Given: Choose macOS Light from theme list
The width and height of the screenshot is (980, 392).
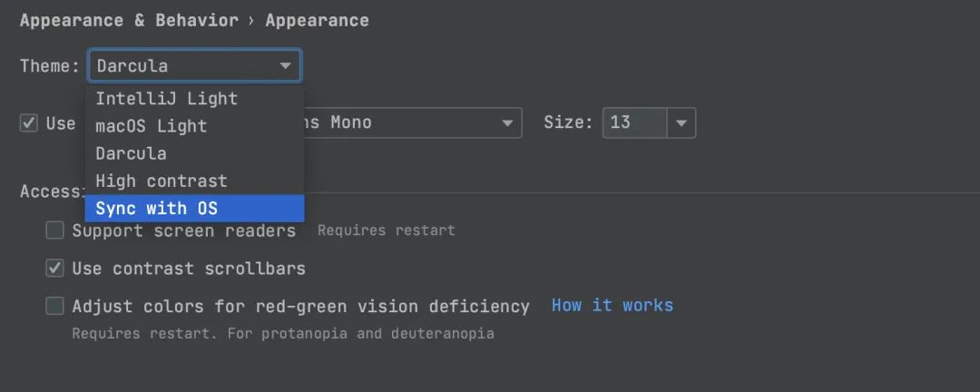Looking at the screenshot, I should [x=152, y=126].
